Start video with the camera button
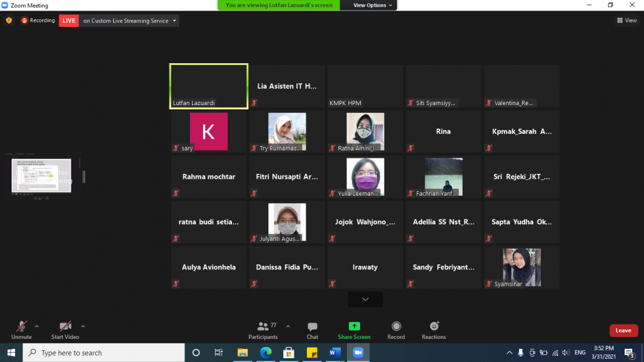 coord(65,327)
